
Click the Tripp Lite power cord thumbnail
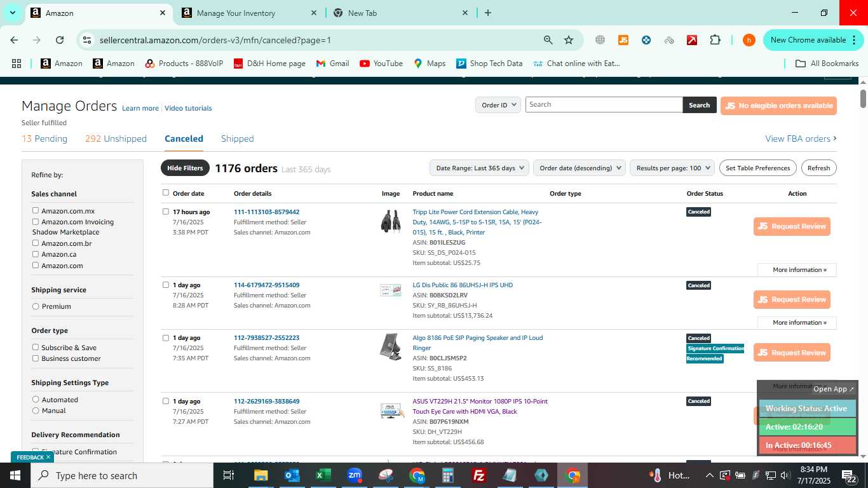[390, 221]
